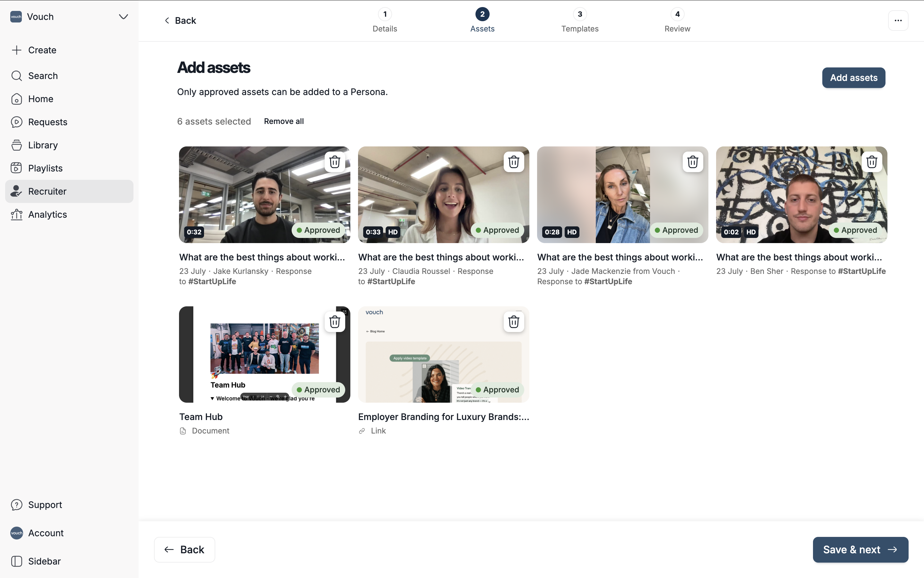Go to Home in the sidebar
The image size is (924, 578).
pos(69,99)
